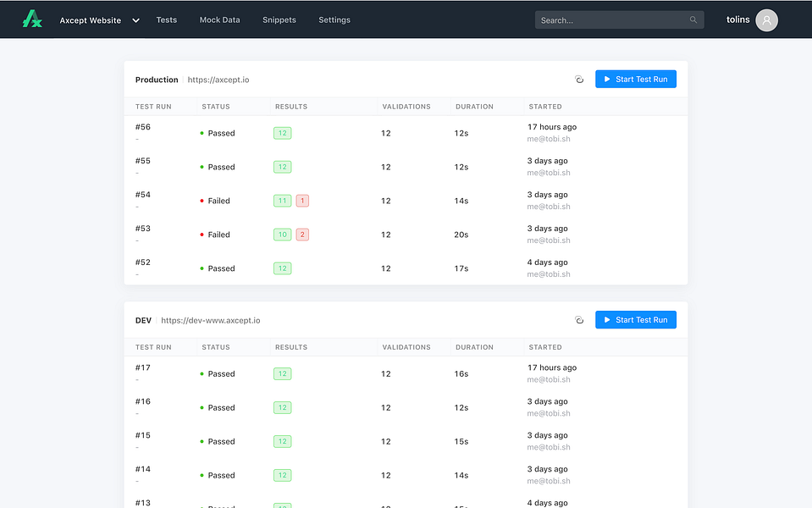Click the search magnifier icon
812x508 pixels.
click(x=693, y=19)
